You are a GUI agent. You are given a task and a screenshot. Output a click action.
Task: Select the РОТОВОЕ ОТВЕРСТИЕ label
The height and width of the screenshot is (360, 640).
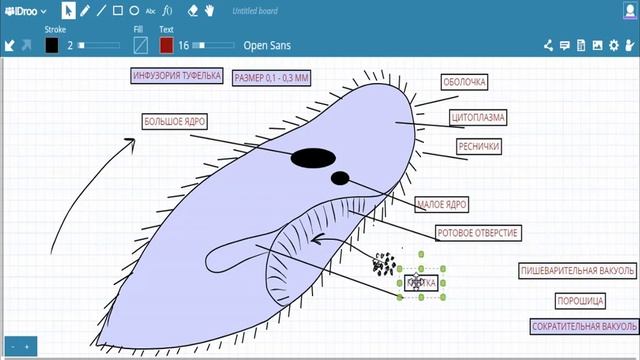tap(478, 233)
